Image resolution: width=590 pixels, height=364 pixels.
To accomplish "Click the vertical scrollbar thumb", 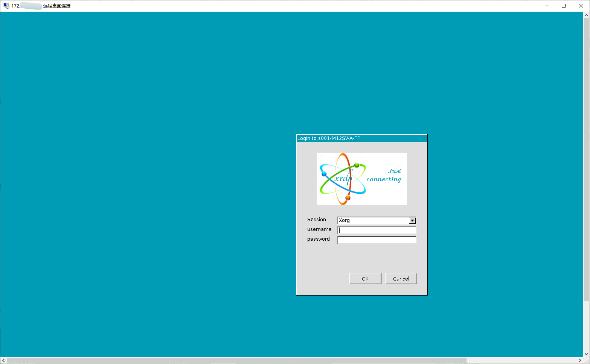I will tap(587, 159).
